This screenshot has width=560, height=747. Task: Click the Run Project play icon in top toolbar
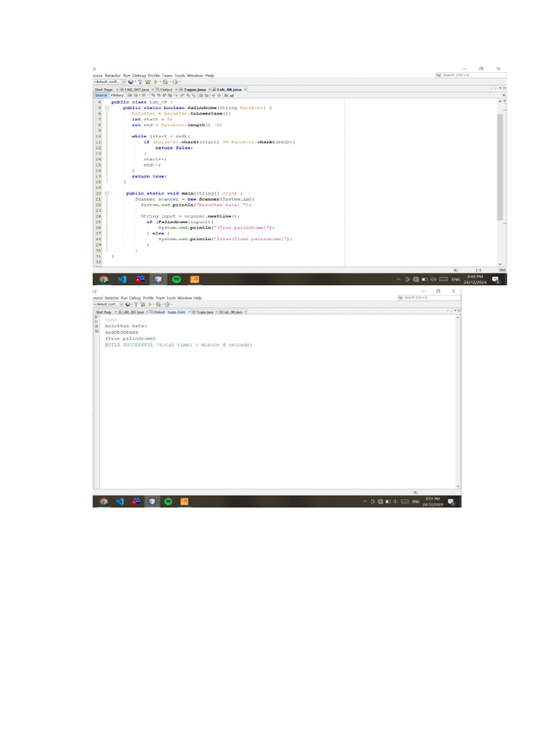155,82
